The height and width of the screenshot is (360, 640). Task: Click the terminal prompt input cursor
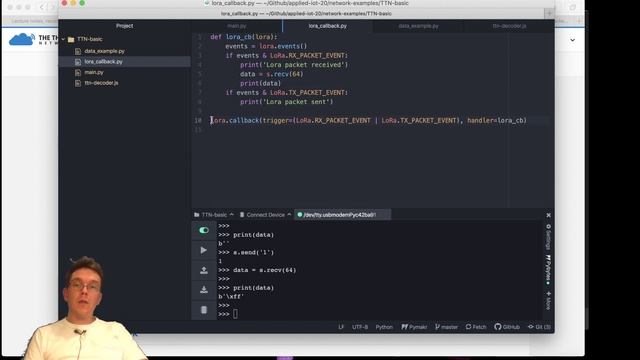(x=236, y=314)
